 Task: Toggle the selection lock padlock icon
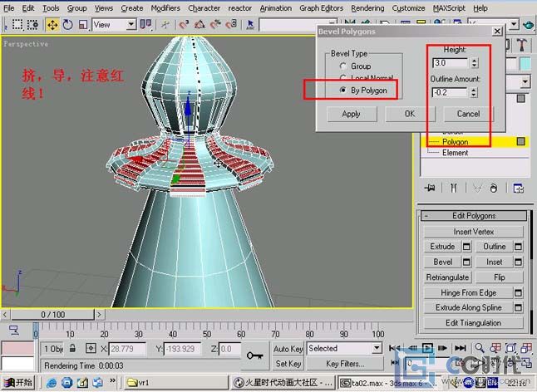coord(72,349)
